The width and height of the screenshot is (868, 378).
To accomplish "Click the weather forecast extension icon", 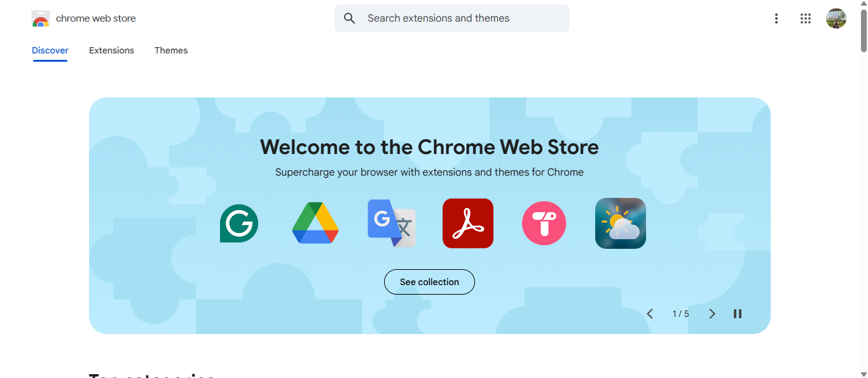I will tap(621, 223).
